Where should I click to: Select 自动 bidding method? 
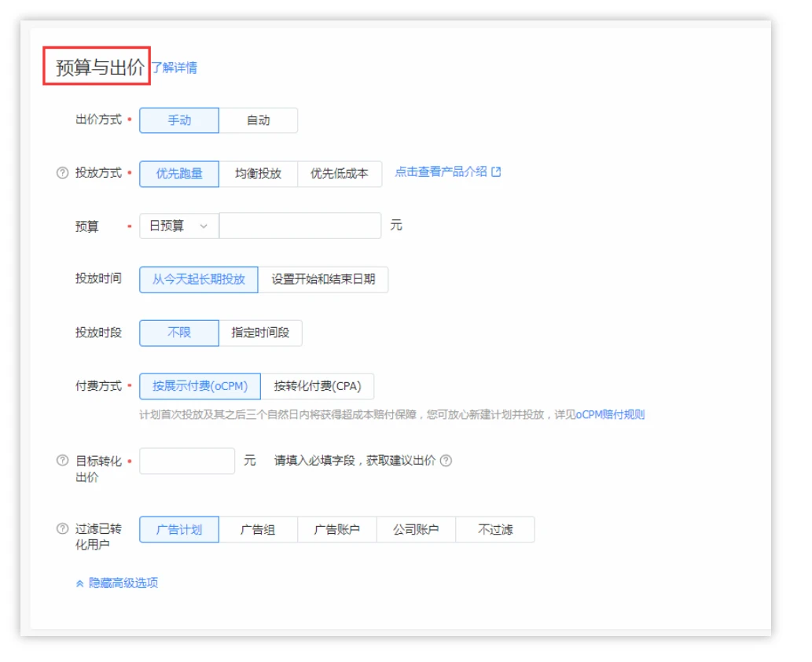click(x=258, y=120)
